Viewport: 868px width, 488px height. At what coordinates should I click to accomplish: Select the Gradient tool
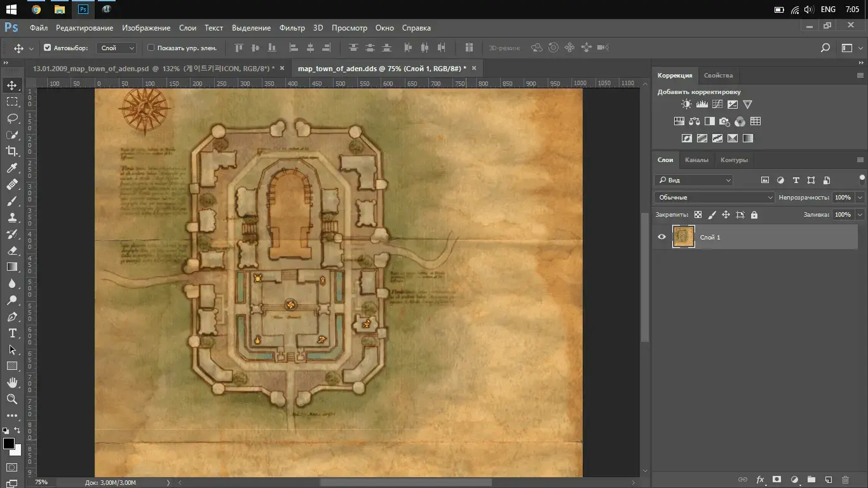12,267
